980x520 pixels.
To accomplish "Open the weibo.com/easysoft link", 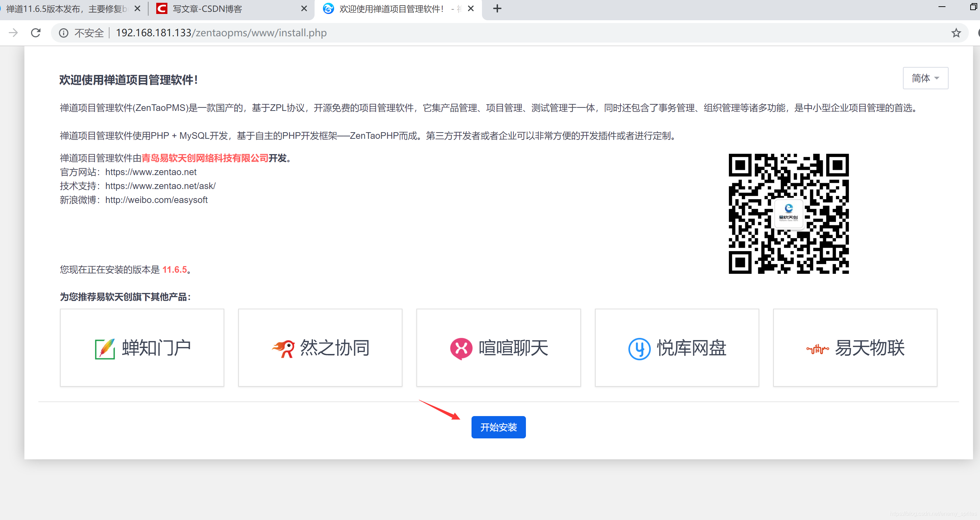I will point(156,200).
